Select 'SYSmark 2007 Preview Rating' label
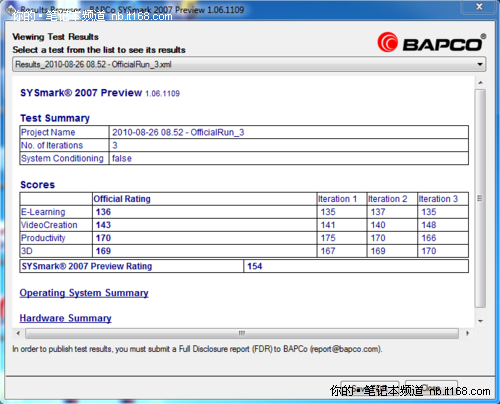 coord(87,266)
